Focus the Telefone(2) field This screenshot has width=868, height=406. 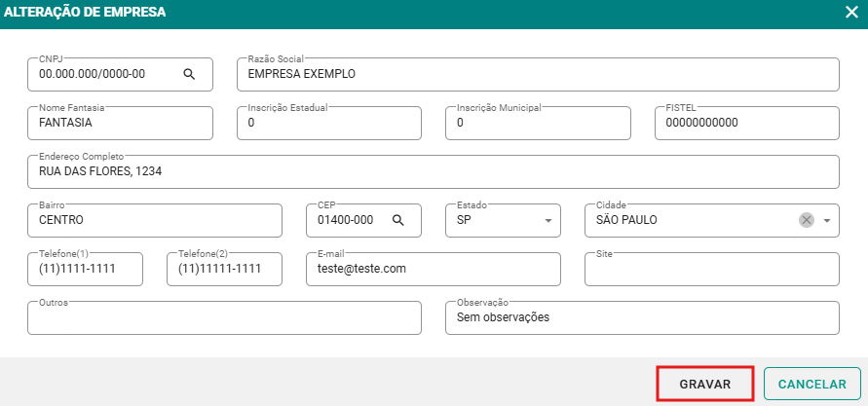point(224,270)
